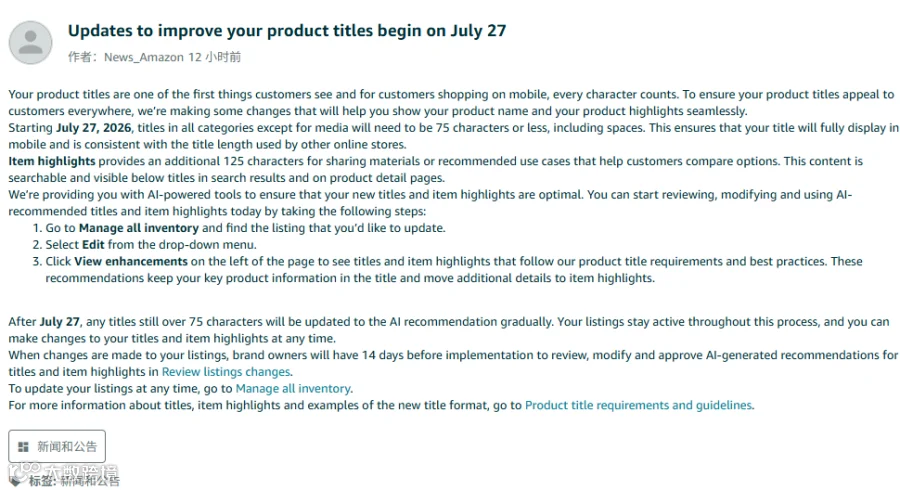Open the post title about product titles
The image size is (900, 490).
tap(287, 30)
